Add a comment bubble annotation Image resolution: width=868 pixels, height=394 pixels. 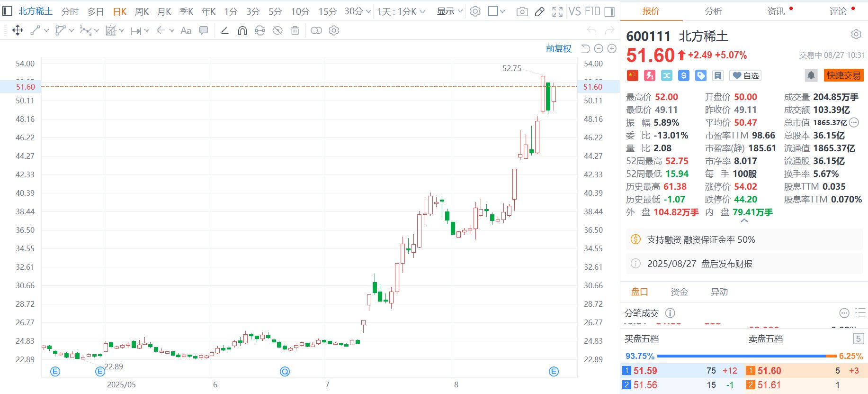pyautogui.click(x=204, y=30)
